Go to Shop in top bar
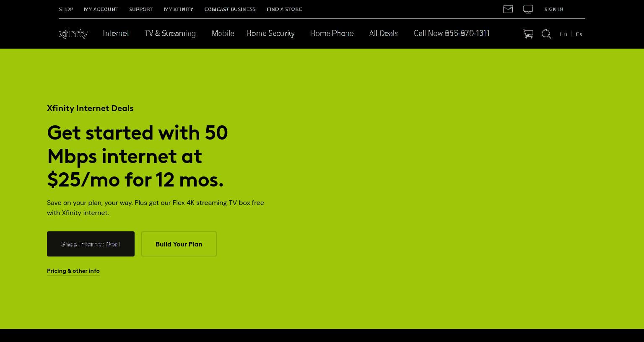 tap(66, 9)
